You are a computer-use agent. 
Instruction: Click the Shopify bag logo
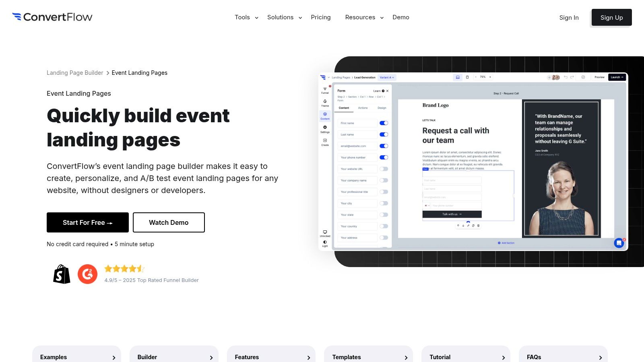click(x=62, y=274)
